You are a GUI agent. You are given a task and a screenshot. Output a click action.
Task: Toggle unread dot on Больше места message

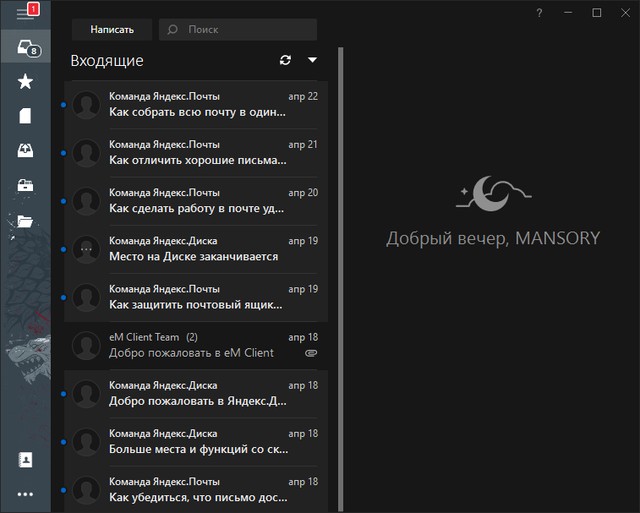point(64,441)
